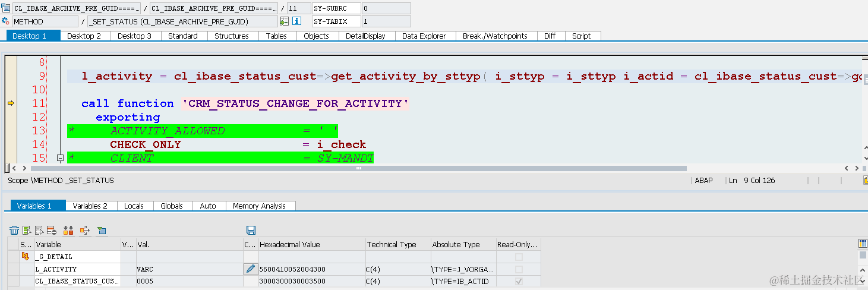868x290 pixels.
Task: Select the Locals tab
Action: 134,206
